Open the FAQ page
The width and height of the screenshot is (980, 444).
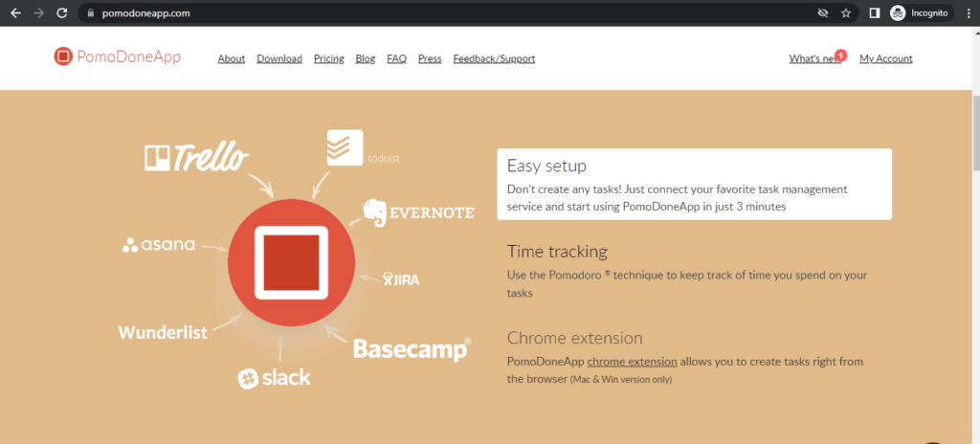[396, 58]
